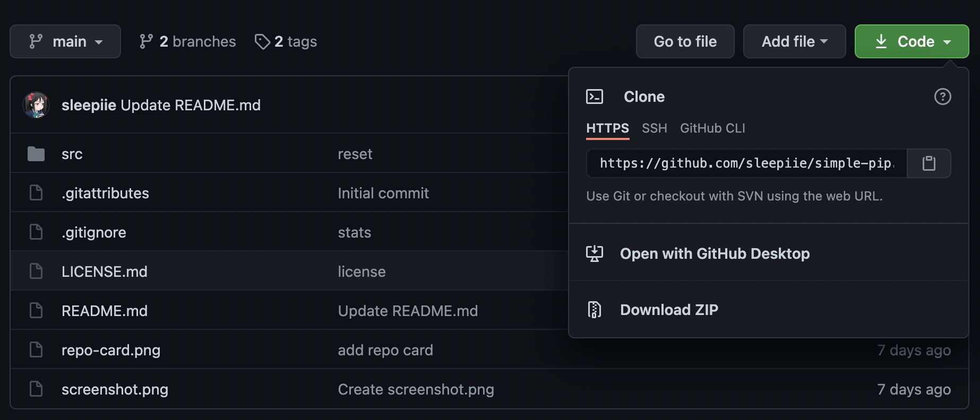
Task: Click the file icon beside README.md
Action: pyautogui.click(x=36, y=311)
